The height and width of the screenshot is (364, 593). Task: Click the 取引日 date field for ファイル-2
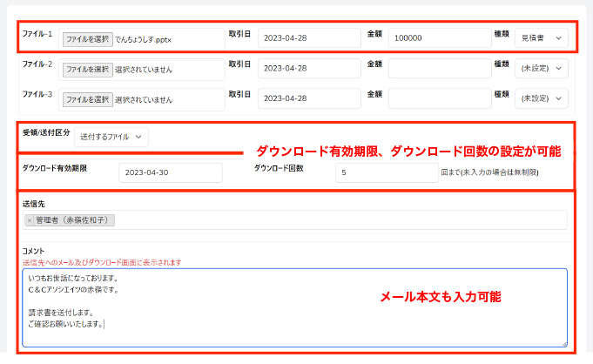(308, 69)
